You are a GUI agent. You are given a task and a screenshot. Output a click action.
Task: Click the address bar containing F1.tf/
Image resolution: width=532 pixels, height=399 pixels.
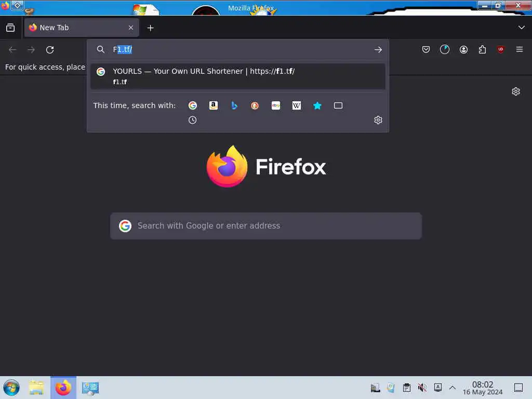[239, 49]
